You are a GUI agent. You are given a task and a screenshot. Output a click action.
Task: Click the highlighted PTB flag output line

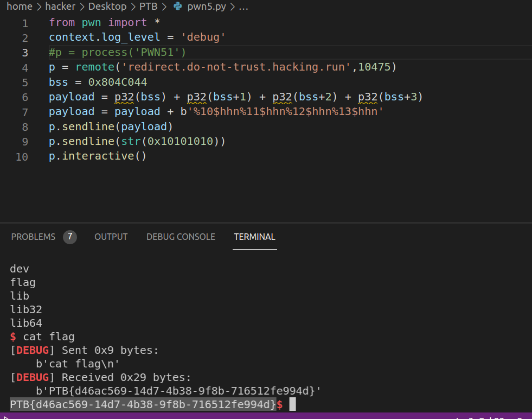(143, 404)
